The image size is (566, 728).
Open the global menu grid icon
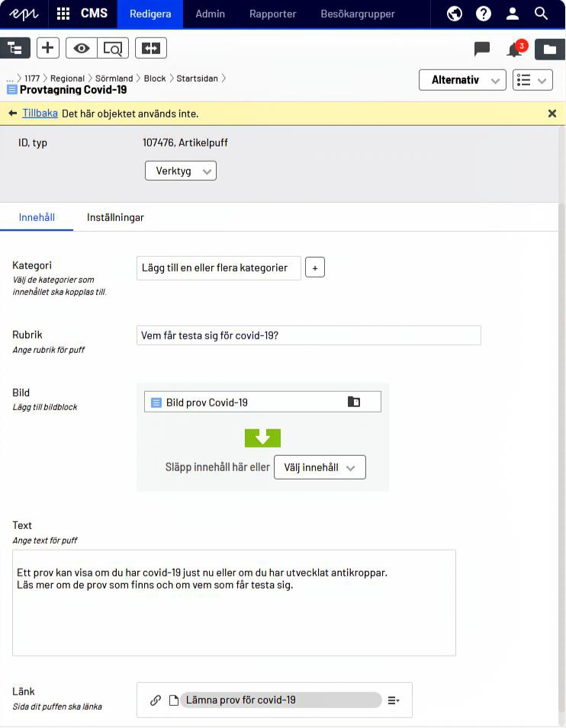[x=63, y=14]
